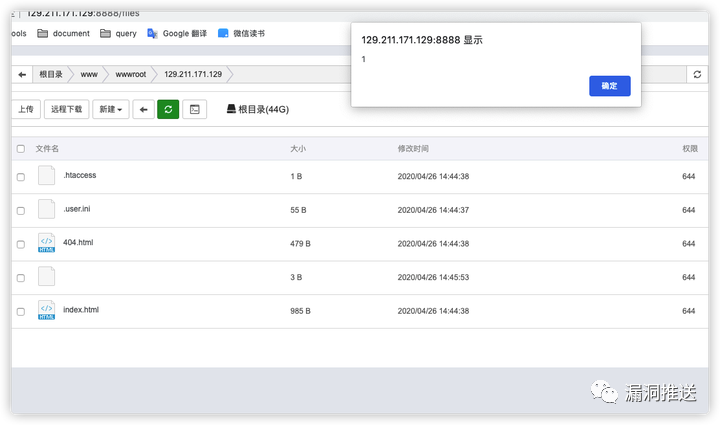This screenshot has height=425, width=720.
Task: Click the 远程下载 button
Action: 66,109
